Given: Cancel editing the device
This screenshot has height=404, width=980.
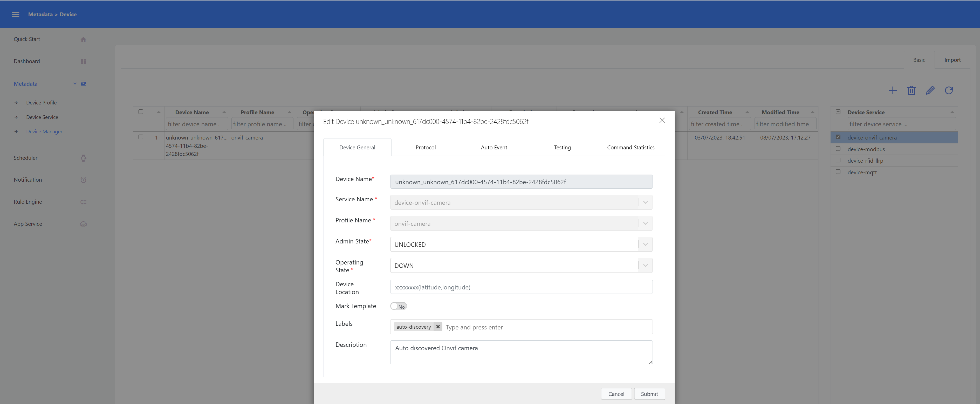Looking at the screenshot, I should coord(616,394).
